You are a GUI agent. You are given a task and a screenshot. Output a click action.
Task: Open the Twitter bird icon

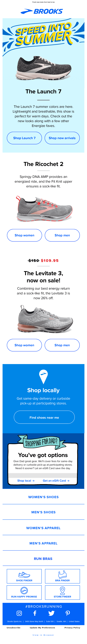51,613
